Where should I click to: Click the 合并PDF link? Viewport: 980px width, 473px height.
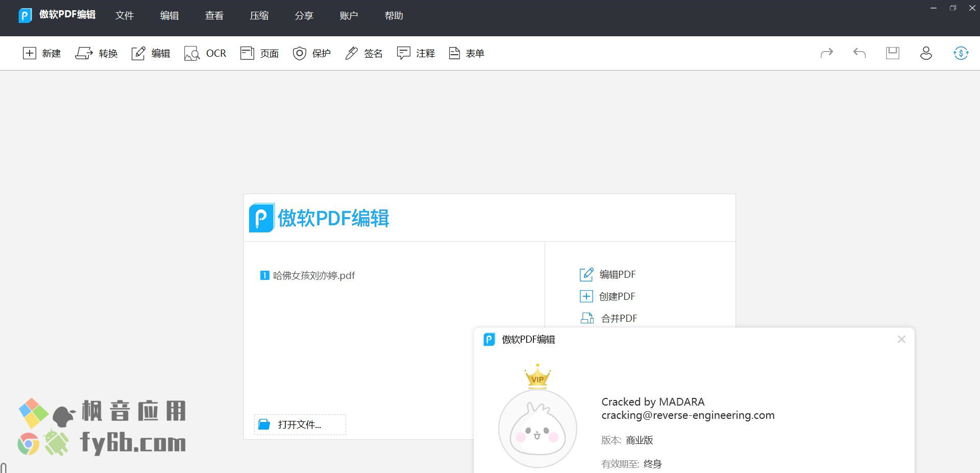[x=619, y=318]
